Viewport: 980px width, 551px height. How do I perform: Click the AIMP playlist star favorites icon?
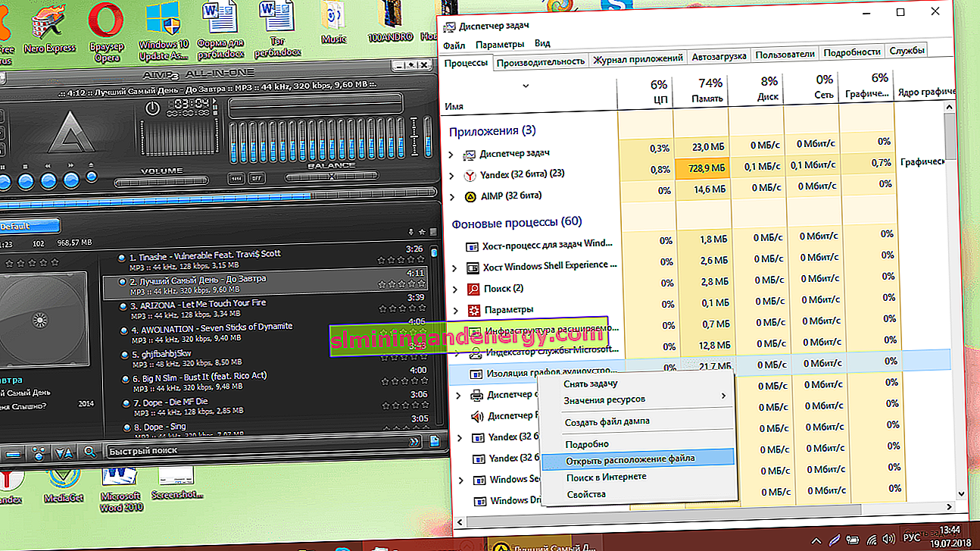421,231
